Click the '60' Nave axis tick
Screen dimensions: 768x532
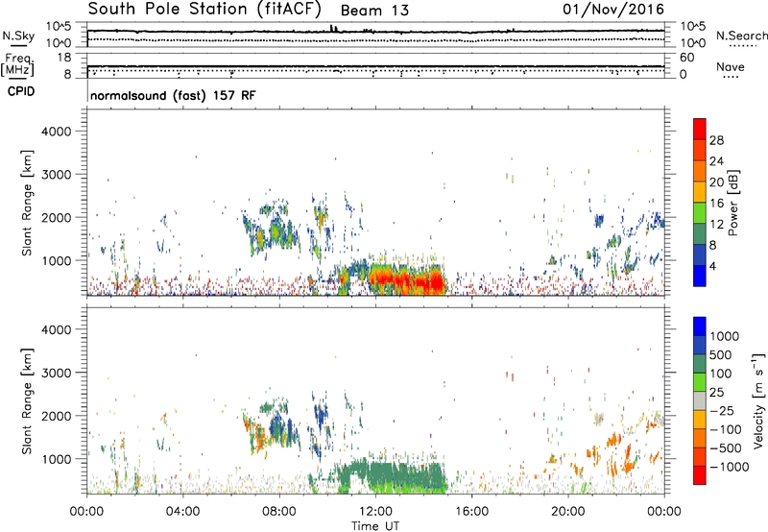[x=686, y=58]
